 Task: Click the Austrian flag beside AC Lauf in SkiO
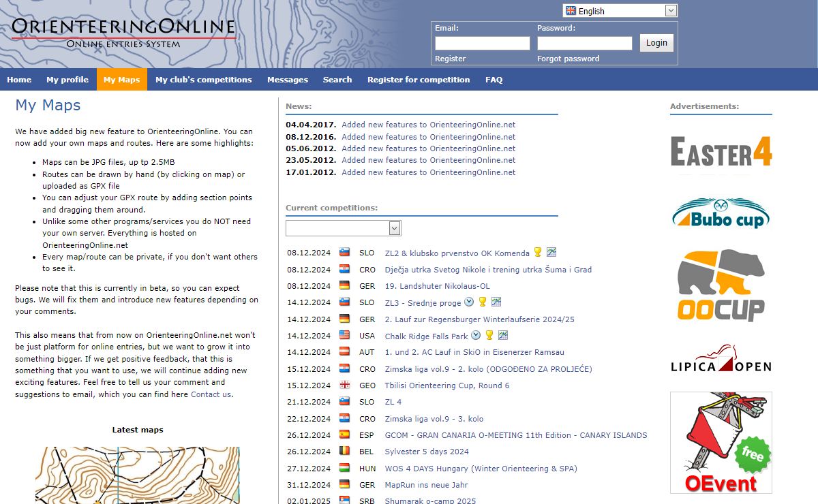(344, 352)
